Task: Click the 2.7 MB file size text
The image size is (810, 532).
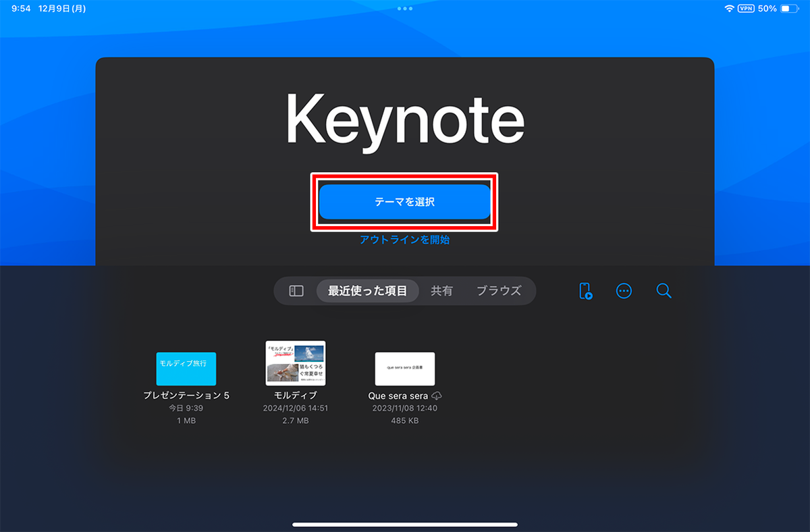Action: (296, 421)
